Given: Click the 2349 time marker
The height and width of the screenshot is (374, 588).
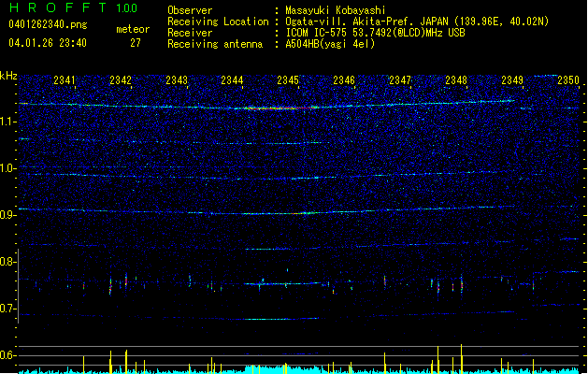Looking at the screenshot, I should click(x=512, y=80).
